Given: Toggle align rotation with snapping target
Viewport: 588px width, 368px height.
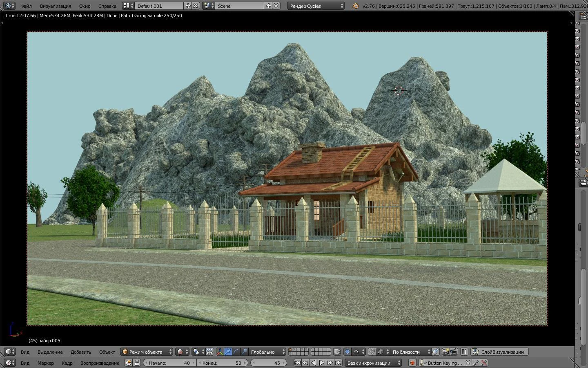Looking at the screenshot, I should 436,352.
